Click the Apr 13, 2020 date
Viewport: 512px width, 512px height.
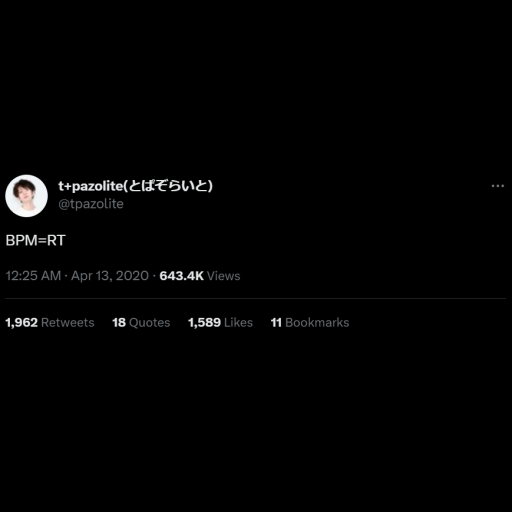tap(110, 276)
